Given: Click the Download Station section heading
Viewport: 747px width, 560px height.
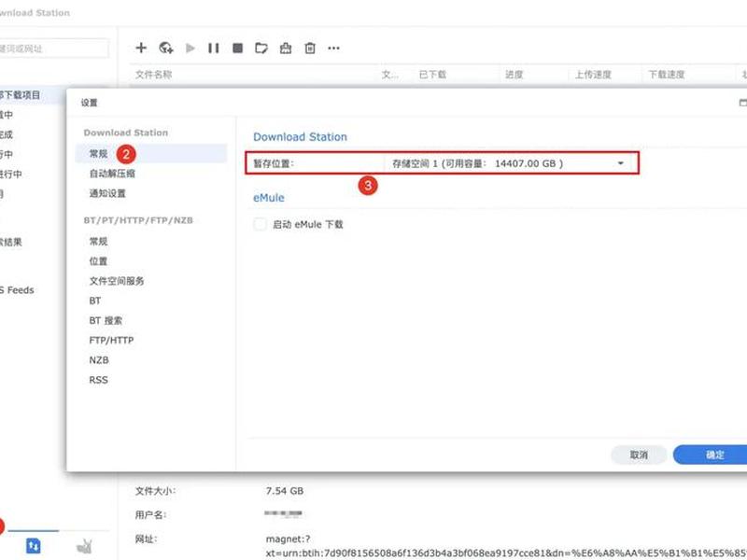Looking at the screenshot, I should click(x=300, y=136).
